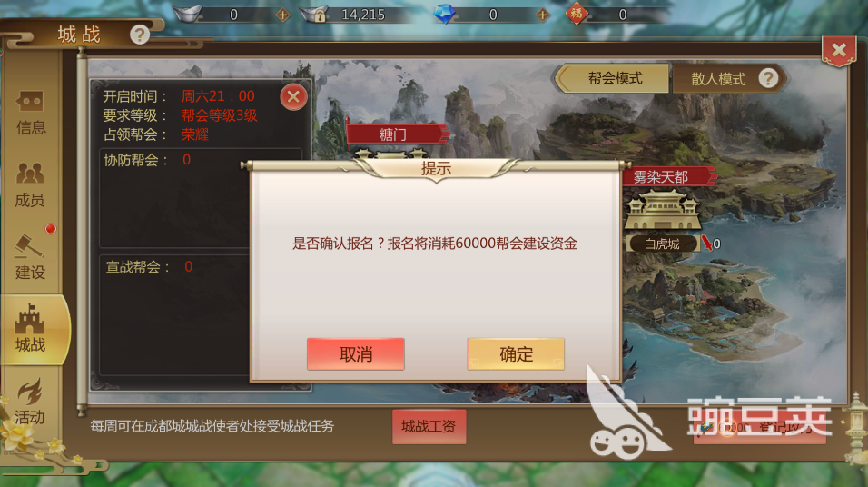Viewport: 868px width, 487px height.
Task: Open the 城战 title help question mark
Action: [x=140, y=35]
